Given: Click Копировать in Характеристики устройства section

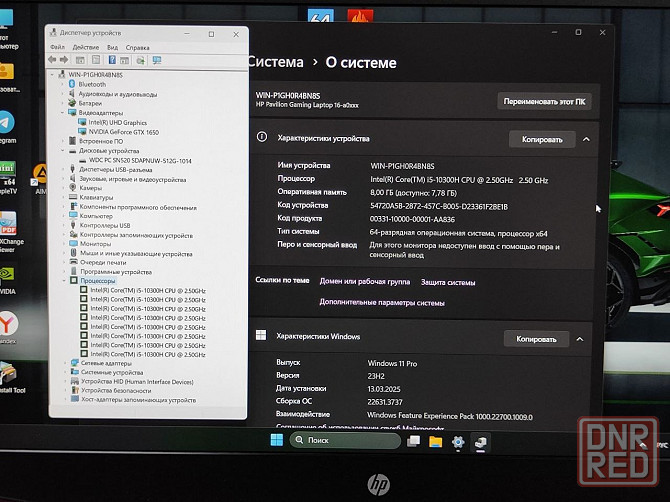Looking at the screenshot, I should coord(542,140).
